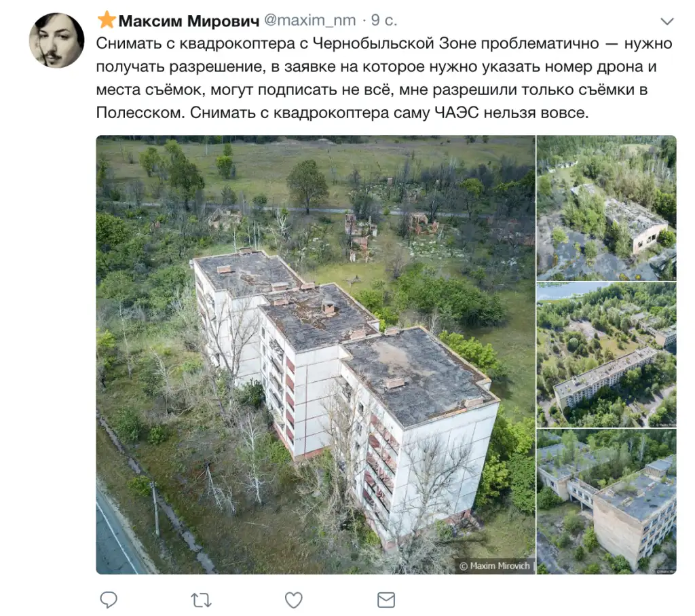Open the large white apartment building photo
The width and height of the screenshot is (695, 616).
coord(316,355)
